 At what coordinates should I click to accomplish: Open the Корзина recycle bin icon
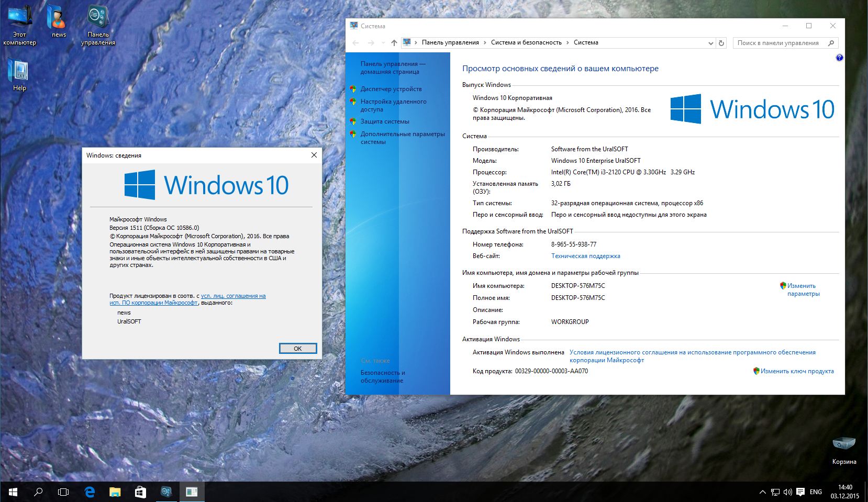844,450
